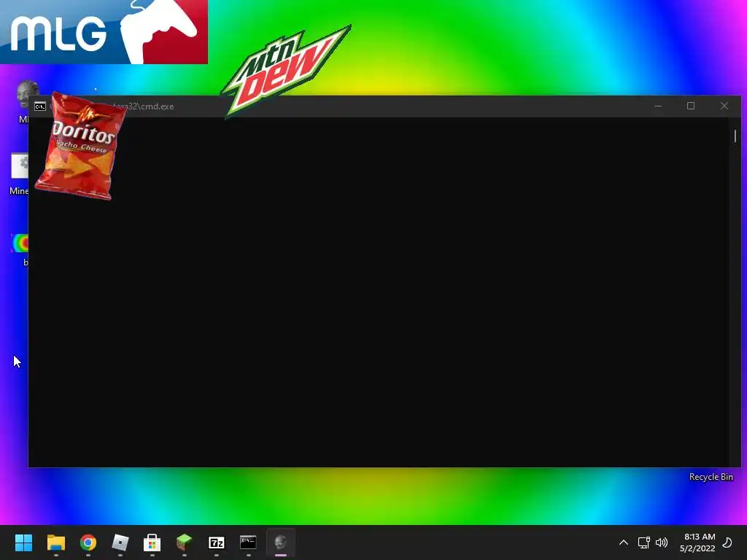Click the cmd.exe vertical scrollbar thumb

[x=735, y=136]
